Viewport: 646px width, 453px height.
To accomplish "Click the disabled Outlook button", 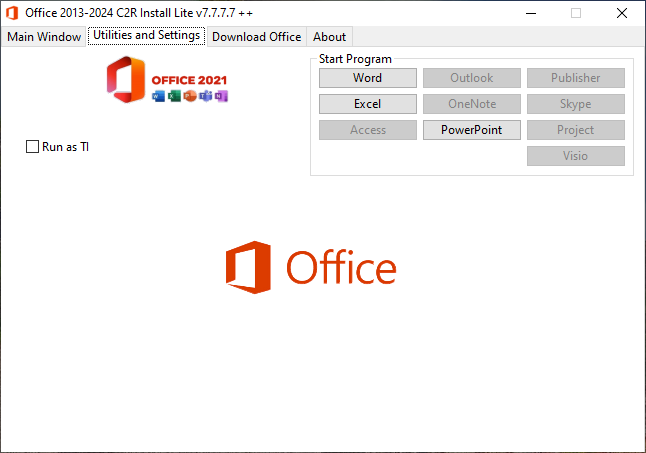I will pos(471,78).
